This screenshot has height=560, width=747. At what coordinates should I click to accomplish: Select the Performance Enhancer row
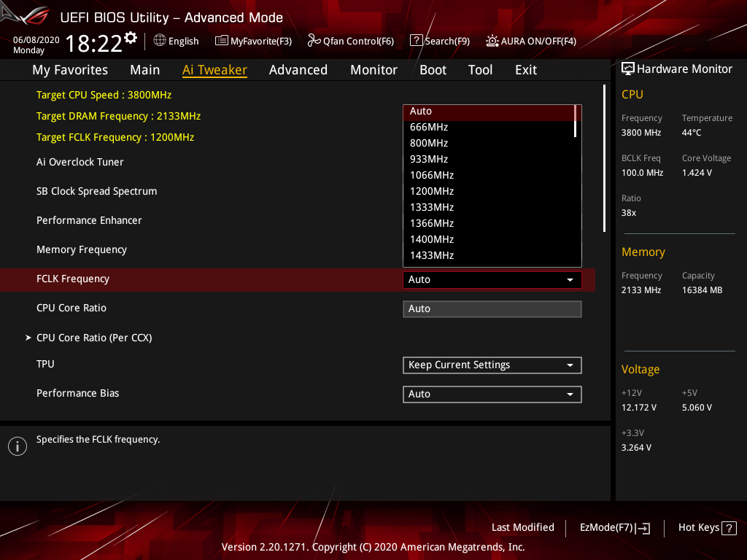(89, 220)
